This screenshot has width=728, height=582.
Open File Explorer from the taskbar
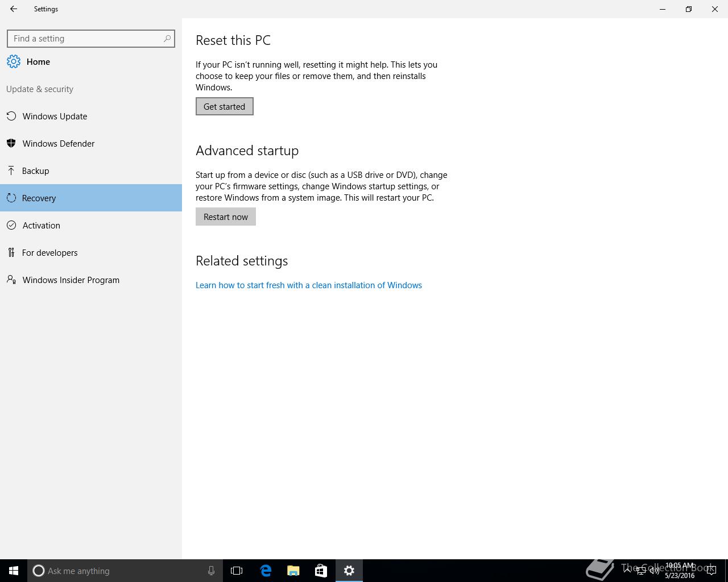click(293, 571)
